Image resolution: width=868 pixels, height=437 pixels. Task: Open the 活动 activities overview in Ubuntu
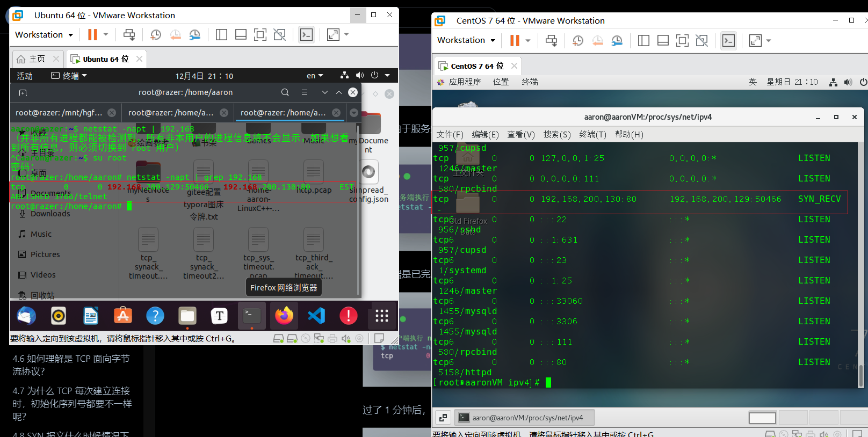pyautogui.click(x=25, y=76)
